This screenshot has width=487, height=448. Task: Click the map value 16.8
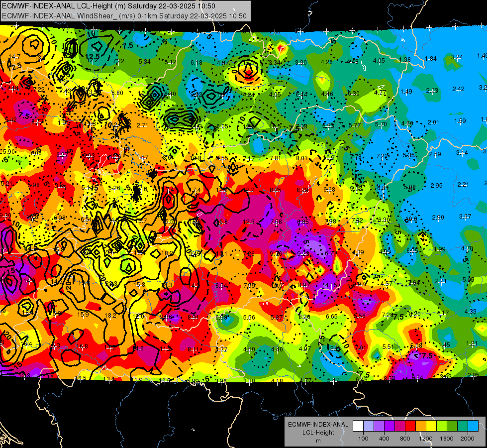point(82,346)
